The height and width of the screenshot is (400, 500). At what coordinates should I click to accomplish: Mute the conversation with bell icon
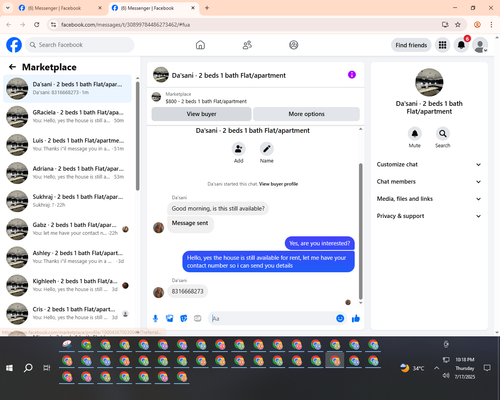click(x=415, y=134)
